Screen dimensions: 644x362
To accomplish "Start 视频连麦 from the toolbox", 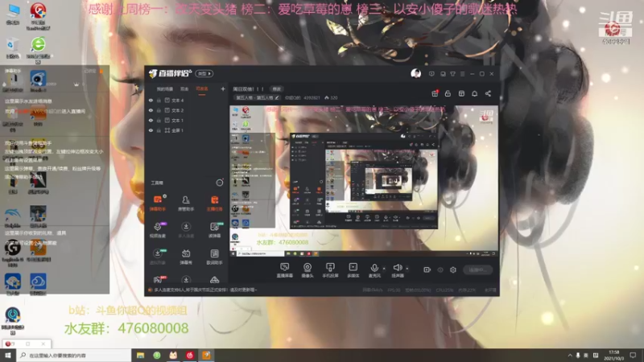I will tap(158, 230).
